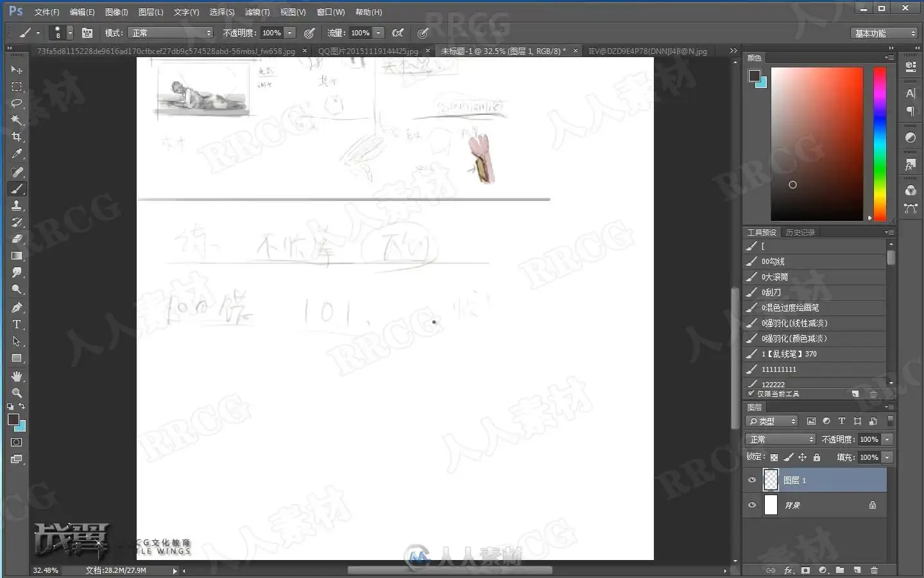
Task: Add a layer mask
Action: tap(805, 570)
